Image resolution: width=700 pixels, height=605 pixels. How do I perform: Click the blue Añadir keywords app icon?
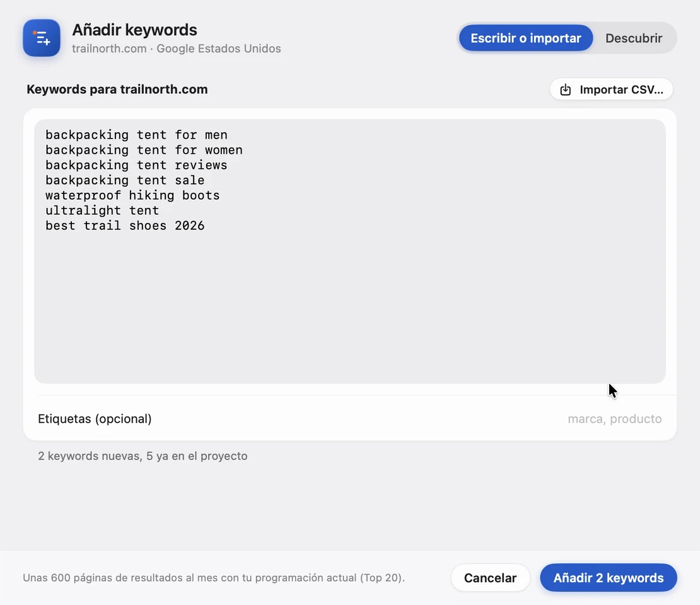[x=42, y=38]
